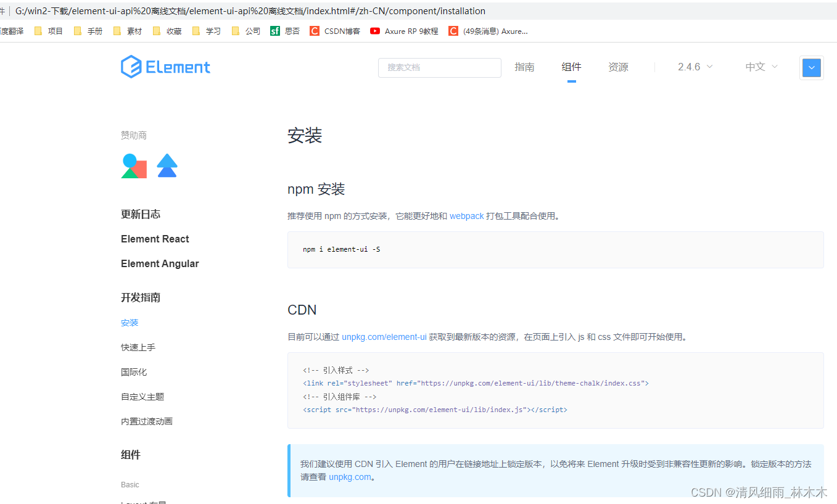Click the YouTube icon on Axure RP 9教程 bookmark
The image size is (837, 504).
tap(375, 31)
